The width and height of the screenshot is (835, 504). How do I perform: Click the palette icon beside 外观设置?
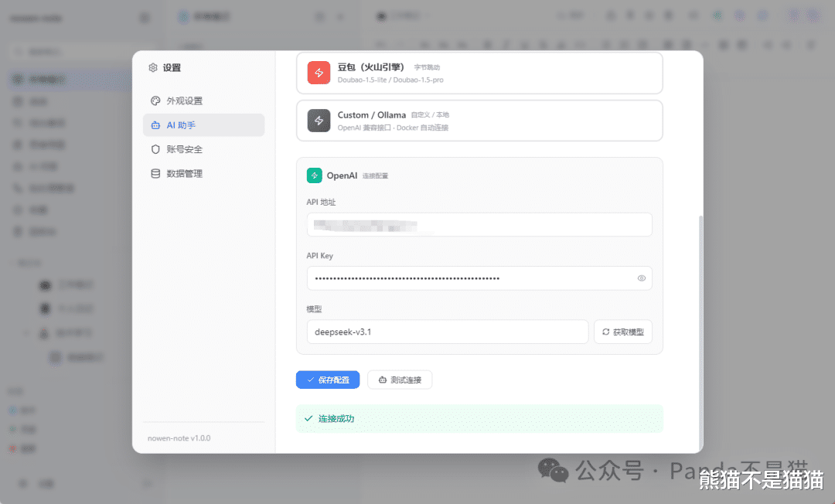point(155,100)
